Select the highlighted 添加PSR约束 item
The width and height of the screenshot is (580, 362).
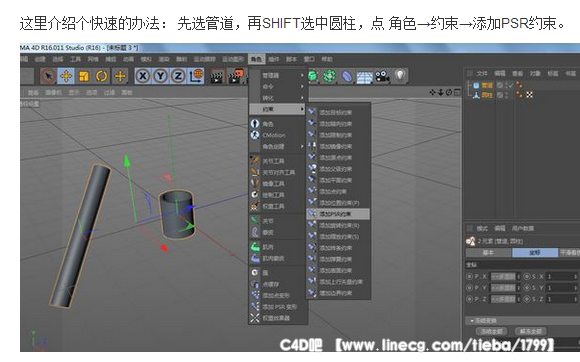[x=338, y=214]
